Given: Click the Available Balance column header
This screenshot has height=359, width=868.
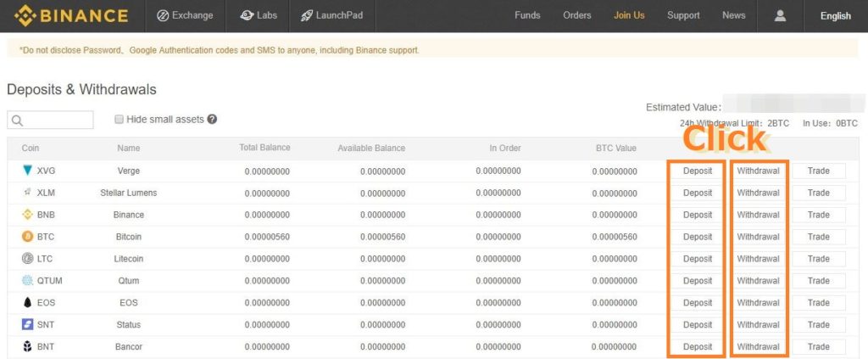Looking at the screenshot, I should pos(371,148).
